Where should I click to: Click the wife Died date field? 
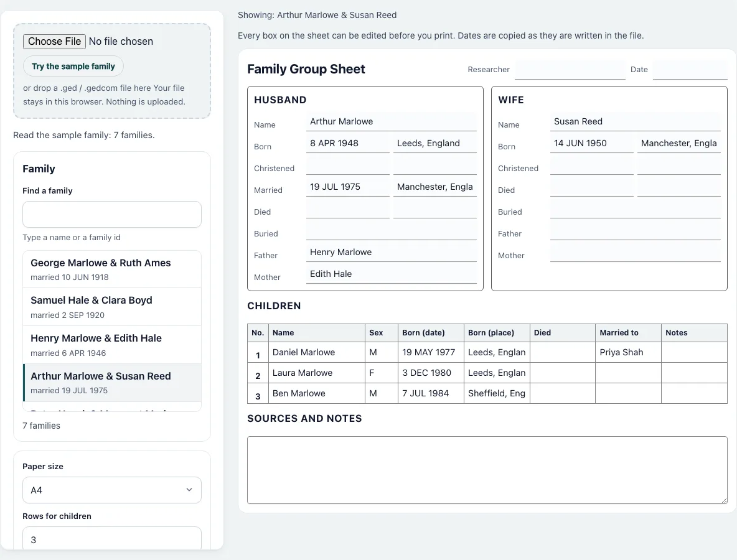[x=592, y=187]
